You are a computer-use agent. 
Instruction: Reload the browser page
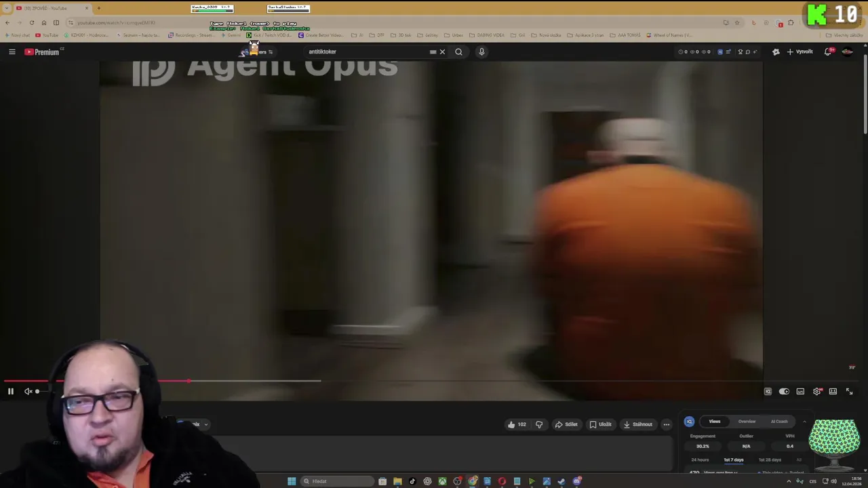[31, 22]
